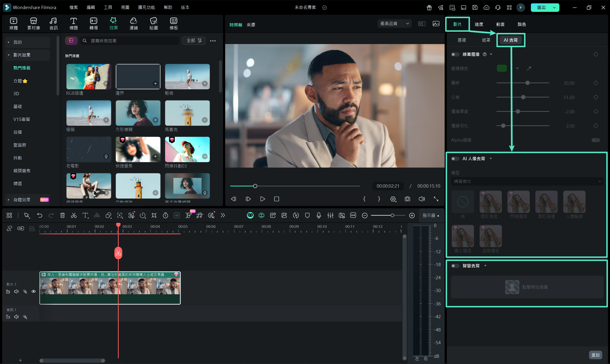Image resolution: width=610 pixels, height=364 pixels.
Task: Click the snapshot camera icon below preview
Action: [x=407, y=199]
